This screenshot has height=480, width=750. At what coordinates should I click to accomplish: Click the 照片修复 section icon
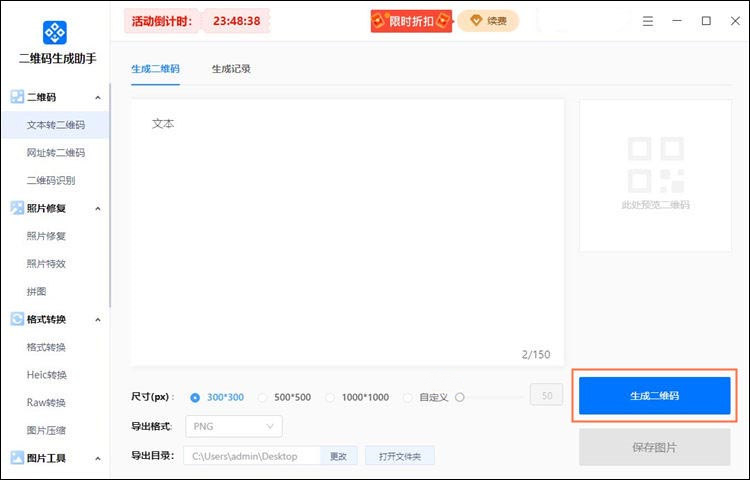point(17,208)
